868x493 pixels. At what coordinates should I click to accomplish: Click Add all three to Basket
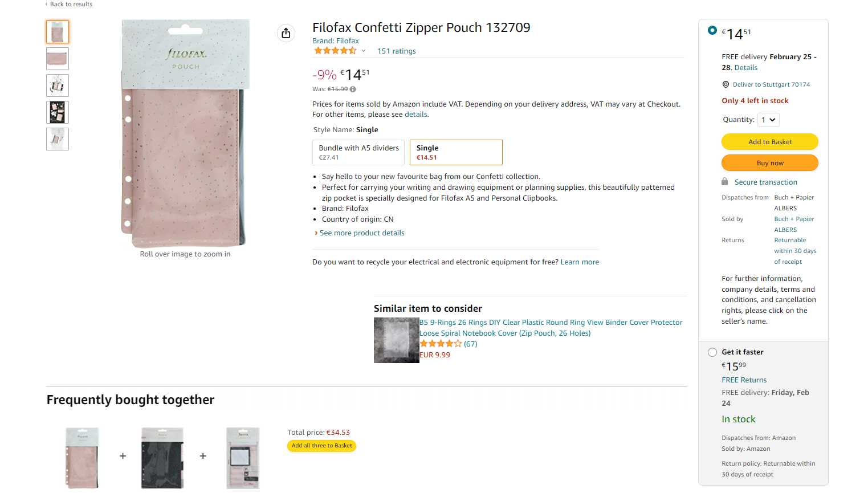322,446
